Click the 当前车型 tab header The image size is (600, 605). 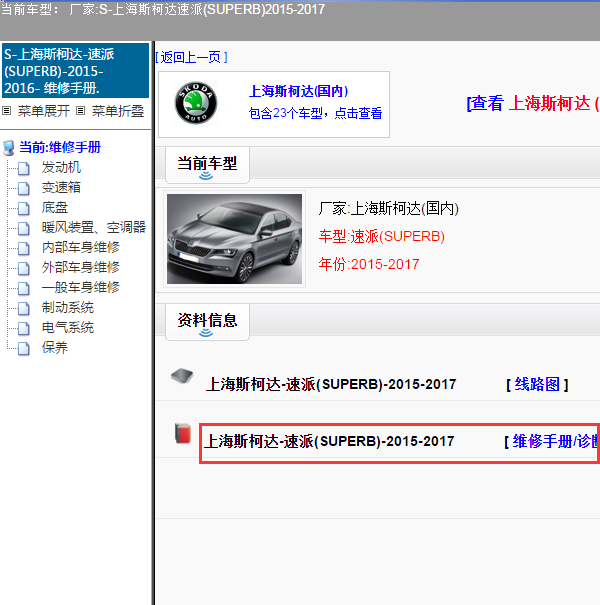208,166
